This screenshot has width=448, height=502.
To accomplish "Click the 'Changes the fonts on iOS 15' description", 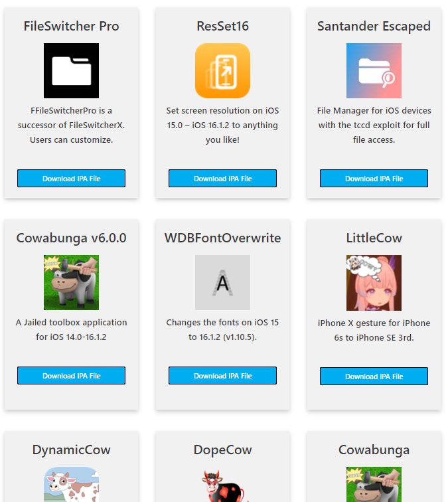I will tap(223, 329).
